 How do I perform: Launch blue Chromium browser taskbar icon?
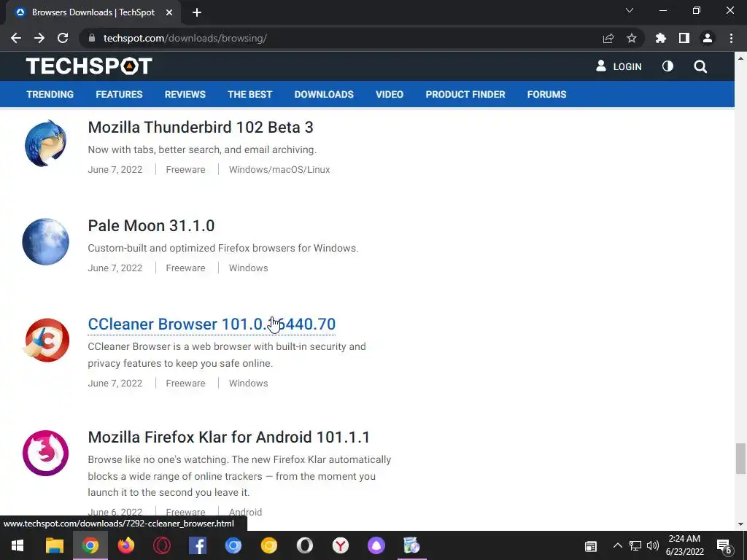point(233,545)
